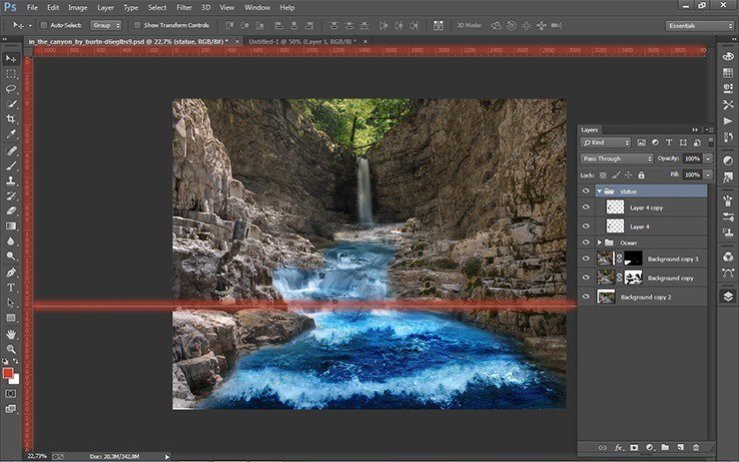Screen dimensions: 739x462
Task: Choose the Eyedropper tool
Action: pyautogui.click(x=11, y=134)
